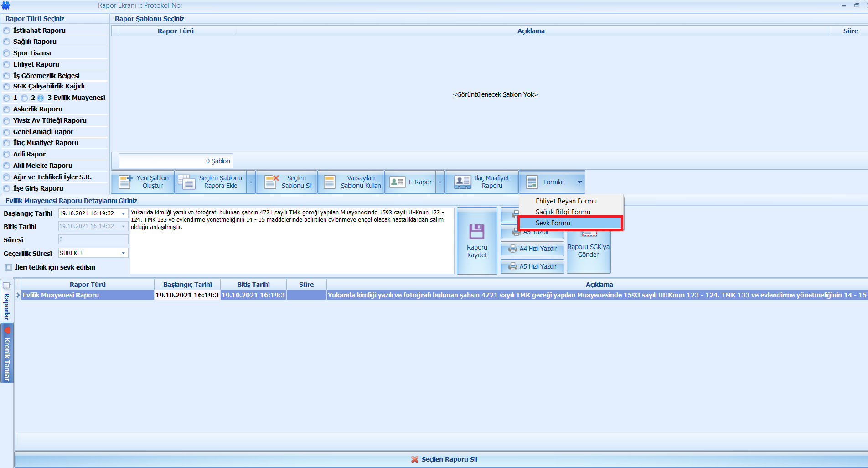This screenshot has height=468, width=868.
Task: Click the E-Rapor card icon
Action: [x=398, y=182]
